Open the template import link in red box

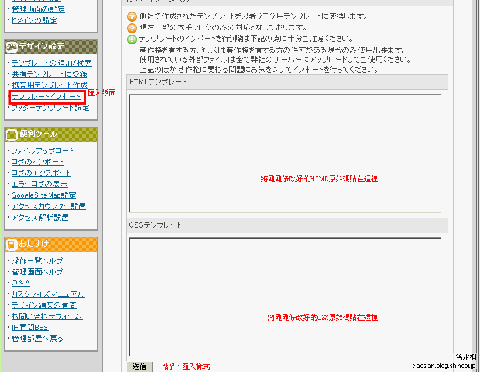(46, 97)
